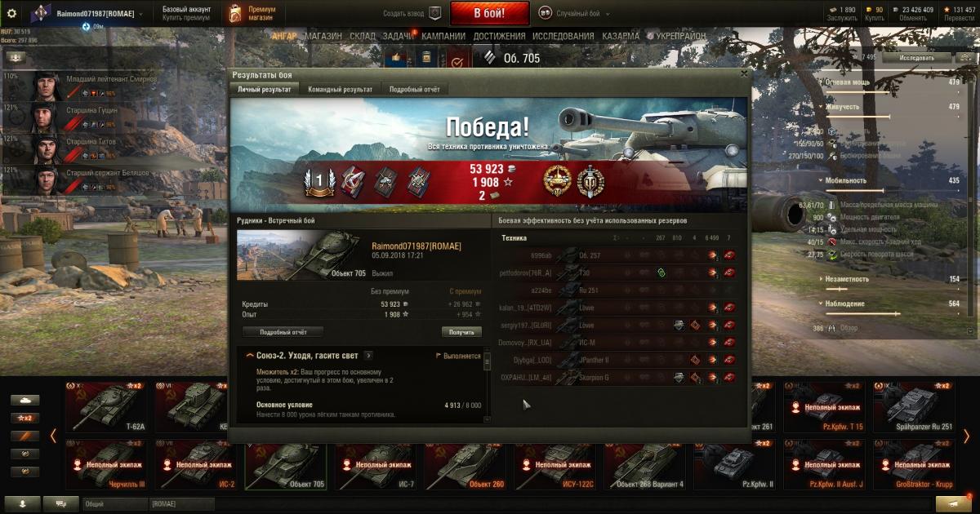Image resolution: width=980 pixels, height=514 pixels.
Task: Click the x2 bonus filter icon
Action: click(24, 418)
